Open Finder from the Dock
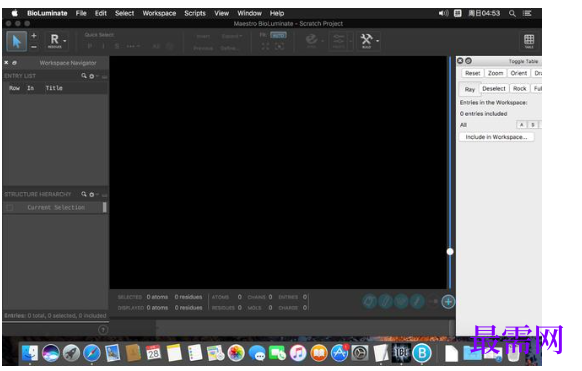582x371 pixels. click(x=29, y=352)
